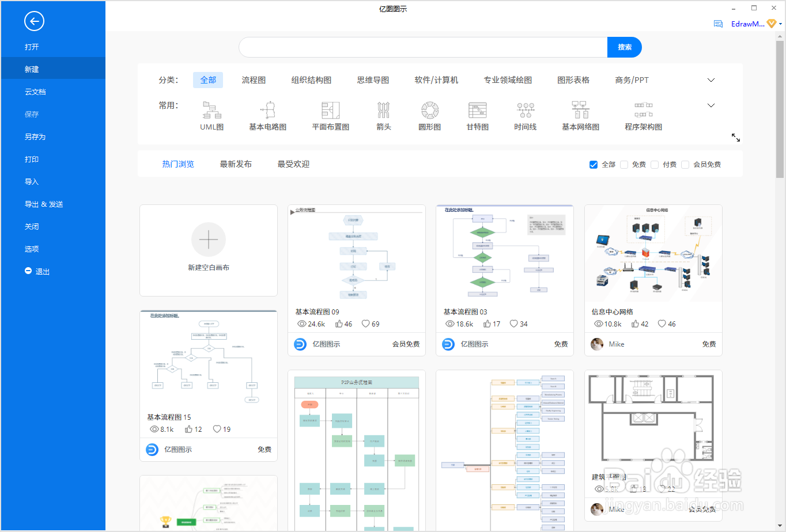Viewport: 786px width, 532px height.
Task: Click like thumb icon on 基本流程图 09
Action: tap(339, 324)
